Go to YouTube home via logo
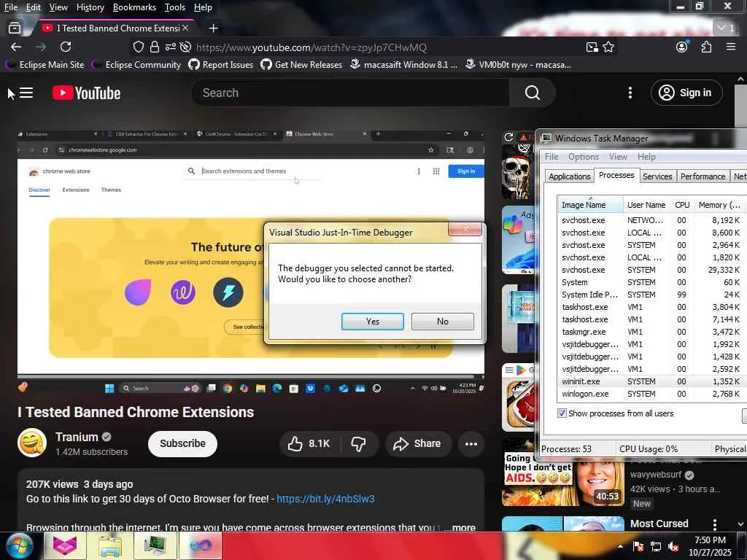The height and width of the screenshot is (560, 747). tap(87, 93)
